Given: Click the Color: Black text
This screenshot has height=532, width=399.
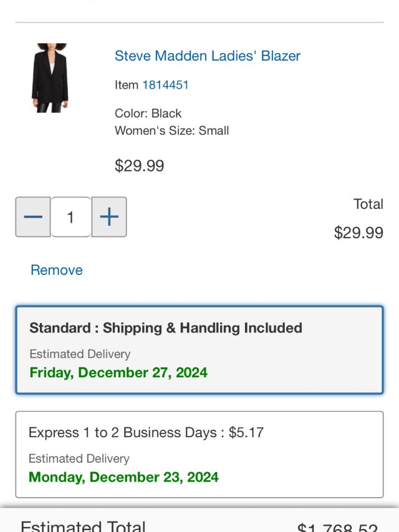Looking at the screenshot, I should [x=148, y=114].
